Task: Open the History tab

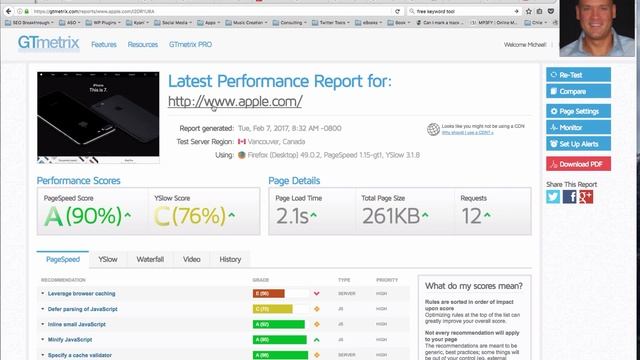Action: click(x=230, y=260)
